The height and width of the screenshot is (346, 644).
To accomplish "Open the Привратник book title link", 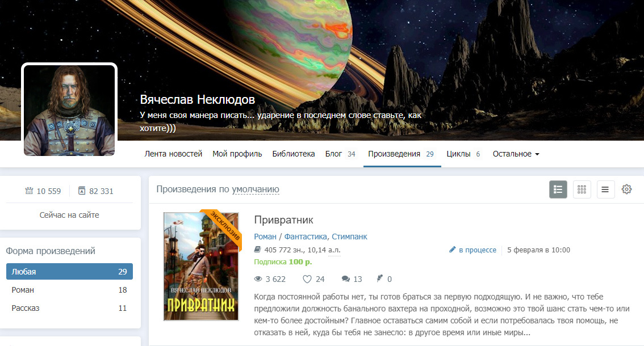I will 283,220.
